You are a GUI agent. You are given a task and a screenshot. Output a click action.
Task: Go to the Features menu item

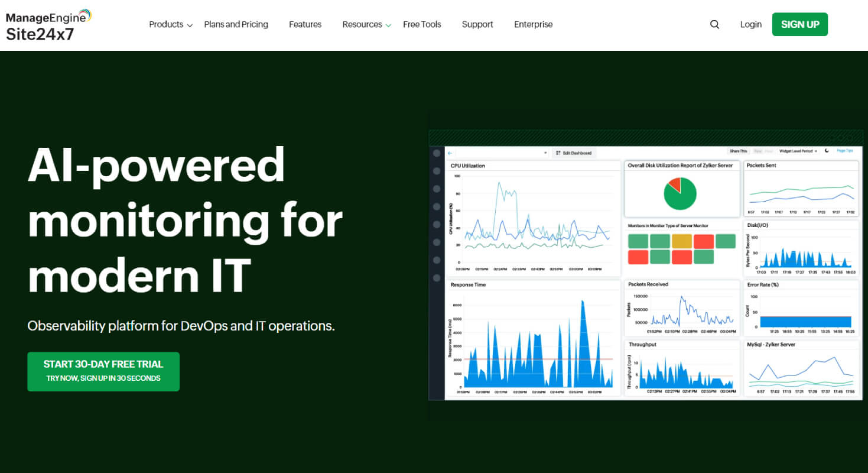(x=305, y=24)
